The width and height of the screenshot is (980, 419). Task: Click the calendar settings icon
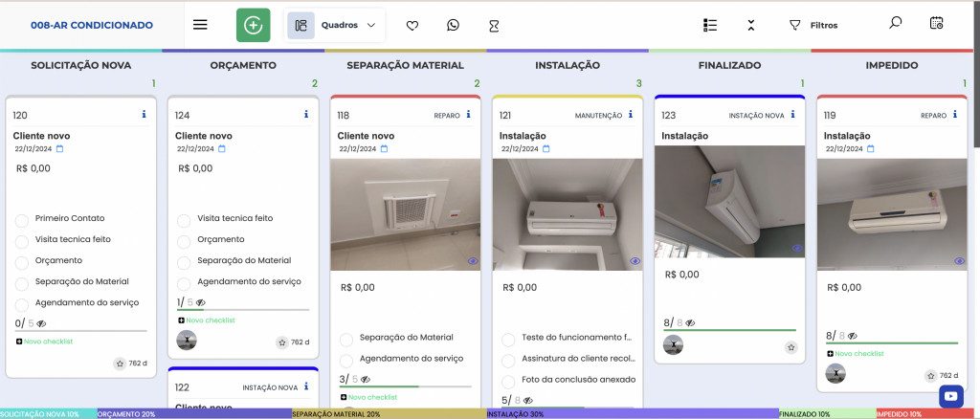click(936, 23)
